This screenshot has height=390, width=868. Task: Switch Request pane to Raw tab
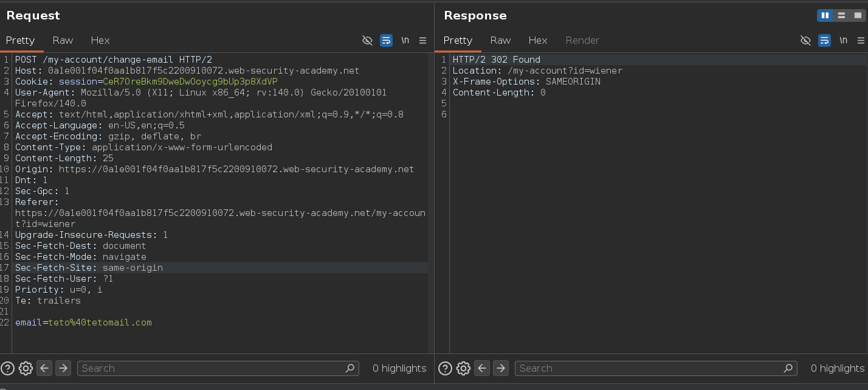point(63,40)
